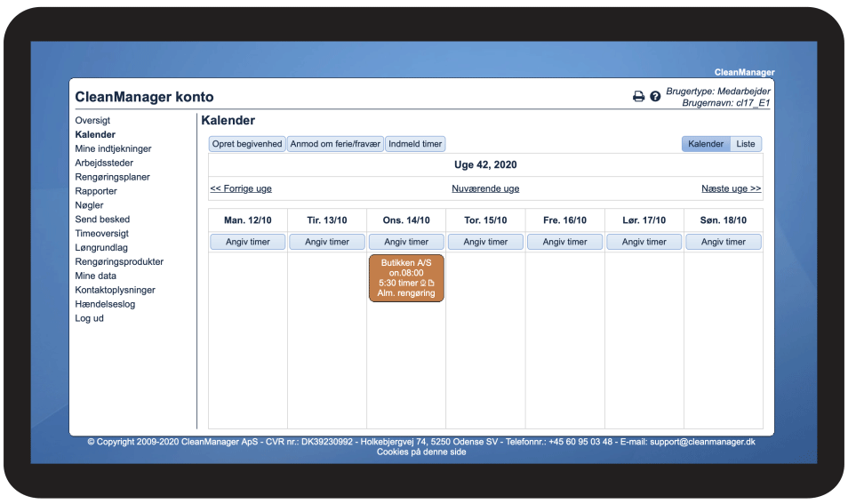Select Kalender in the sidebar menu

coord(95,134)
